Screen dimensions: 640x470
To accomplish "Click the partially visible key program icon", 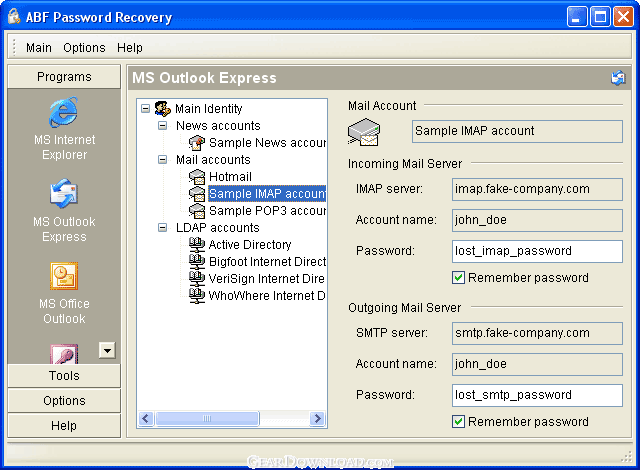I will pyautogui.click(x=64, y=353).
